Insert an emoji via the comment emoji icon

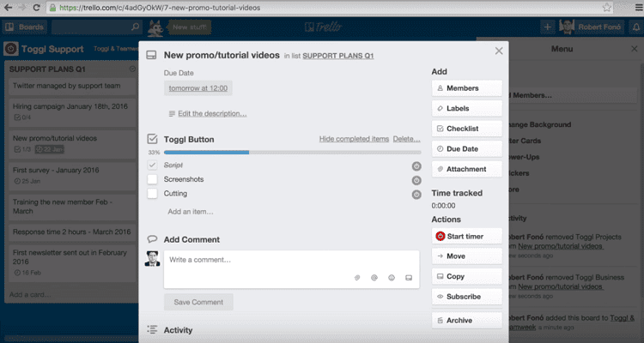(392, 278)
